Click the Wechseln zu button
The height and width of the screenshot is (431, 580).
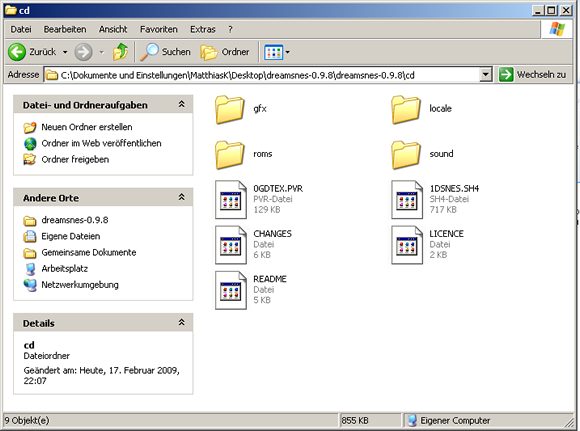(533, 75)
